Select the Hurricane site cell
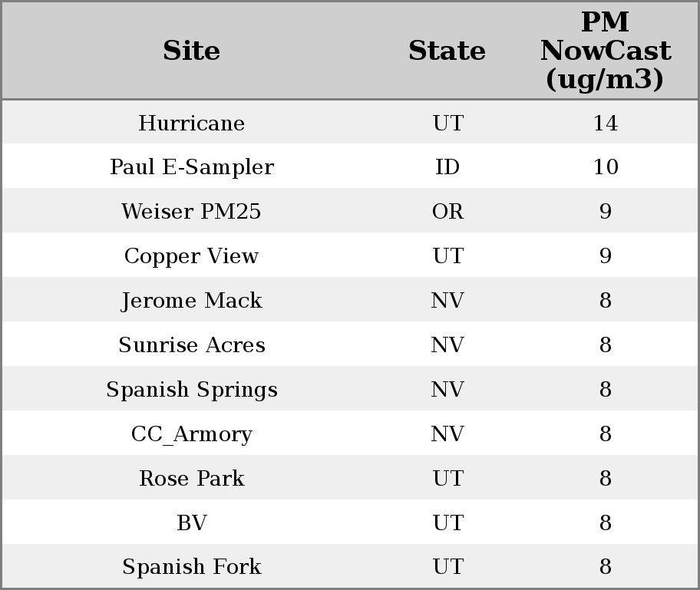This screenshot has height=590, width=700. (191, 123)
